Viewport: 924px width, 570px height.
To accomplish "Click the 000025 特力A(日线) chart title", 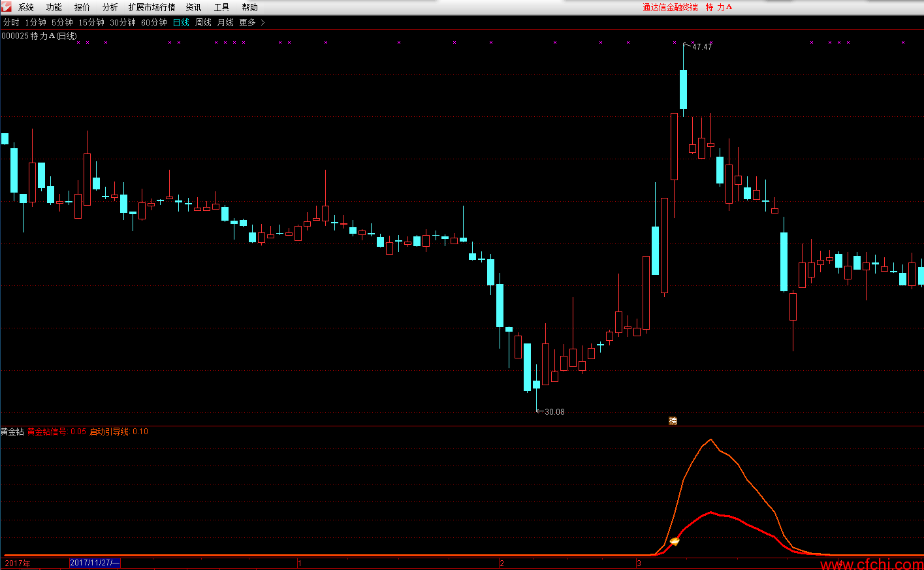I will coord(39,36).
